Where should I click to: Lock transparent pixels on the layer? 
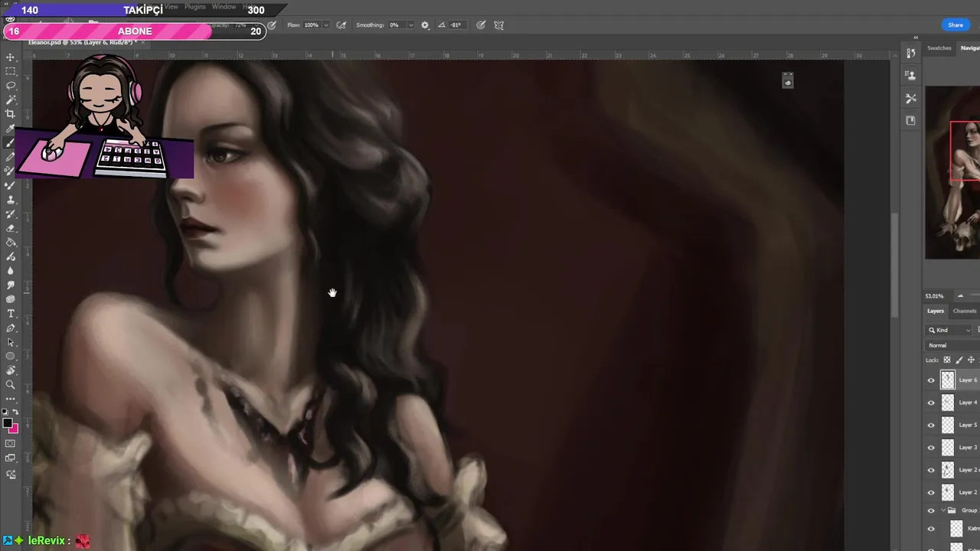947,360
